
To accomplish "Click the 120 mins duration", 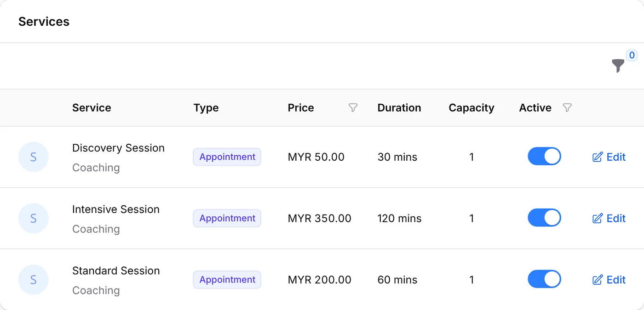I will (400, 219).
